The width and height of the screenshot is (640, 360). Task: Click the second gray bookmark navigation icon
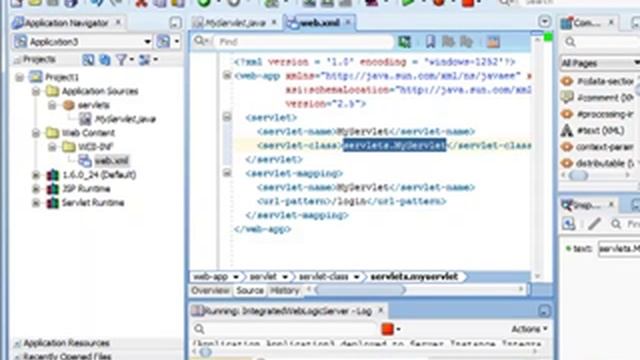click(466, 41)
